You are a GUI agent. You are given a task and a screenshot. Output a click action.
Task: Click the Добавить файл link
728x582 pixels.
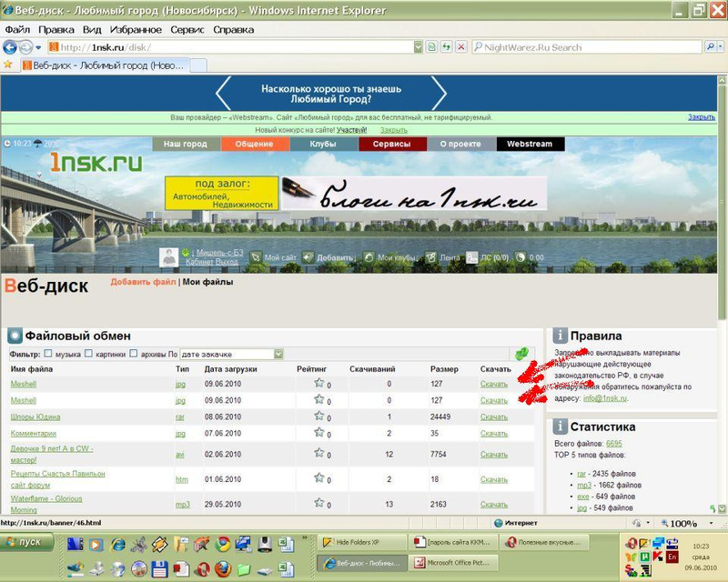click(x=142, y=282)
